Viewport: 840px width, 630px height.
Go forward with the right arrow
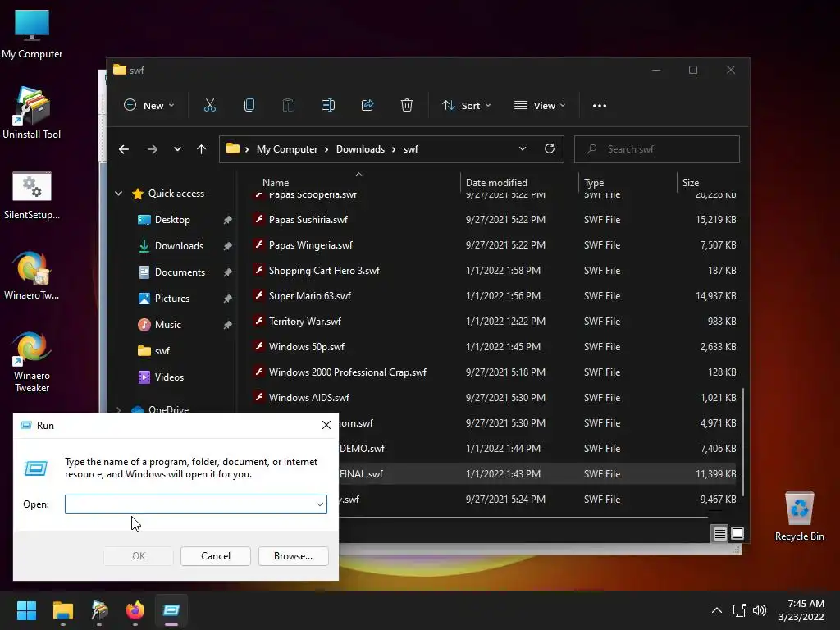tap(152, 149)
